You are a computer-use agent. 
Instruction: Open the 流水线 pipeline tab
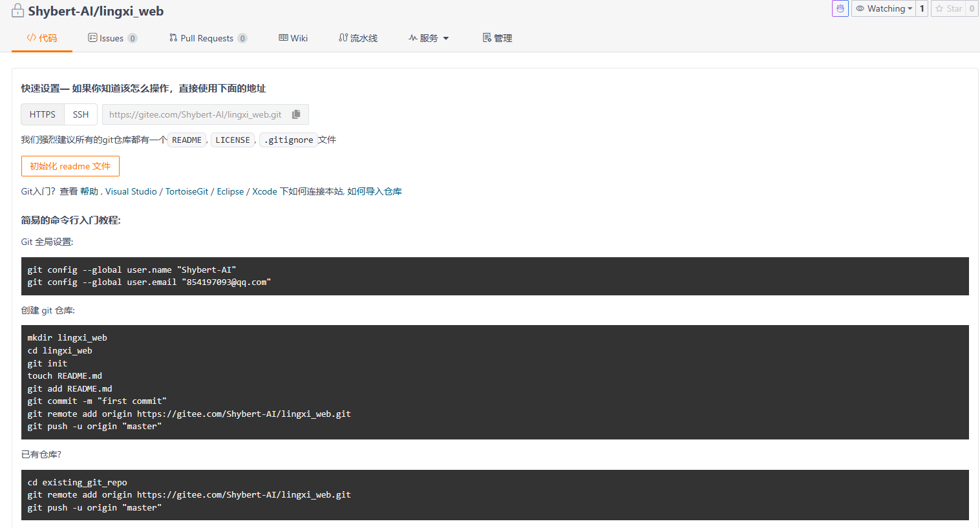pyautogui.click(x=358, y=38)
